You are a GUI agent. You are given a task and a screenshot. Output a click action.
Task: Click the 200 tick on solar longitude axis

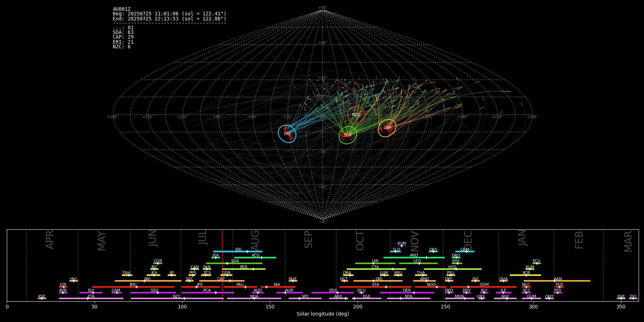tap(358, 307)
